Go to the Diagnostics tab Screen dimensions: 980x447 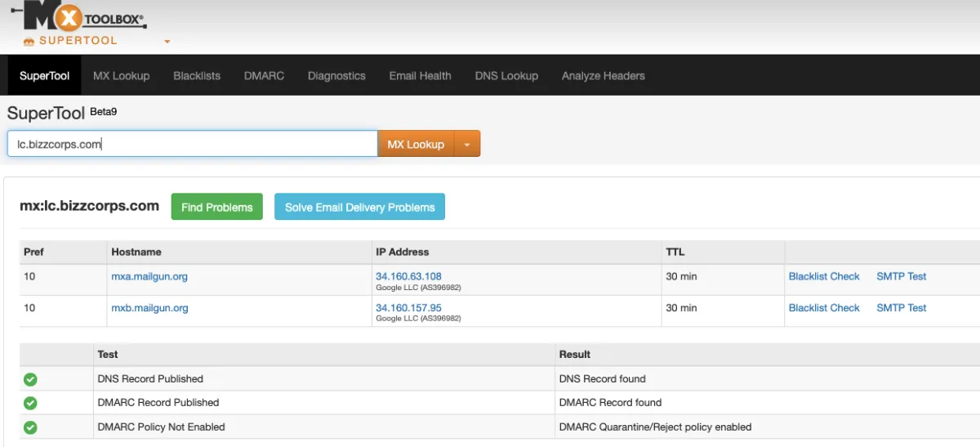click(x=336, y=75)
